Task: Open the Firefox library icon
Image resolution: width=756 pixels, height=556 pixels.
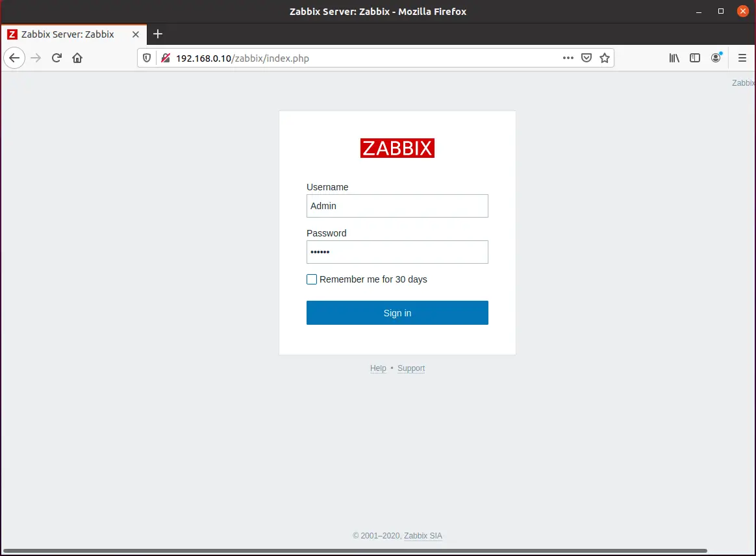Action: coord(674,58)
